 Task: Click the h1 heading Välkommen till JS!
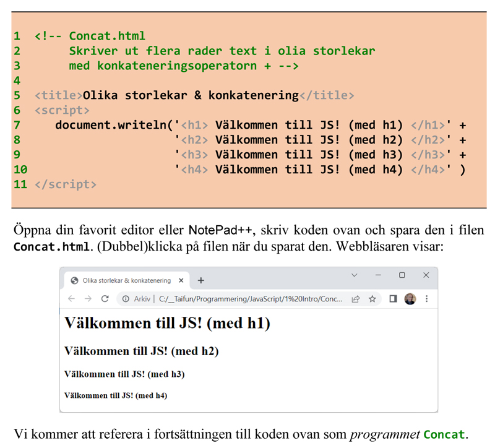[167, 323]
